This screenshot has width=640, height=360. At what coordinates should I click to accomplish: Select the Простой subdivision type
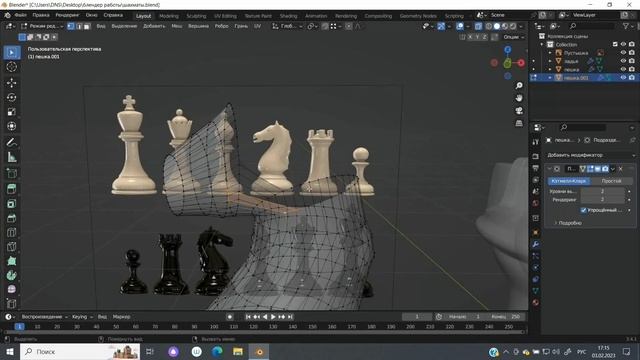point(611,181)
